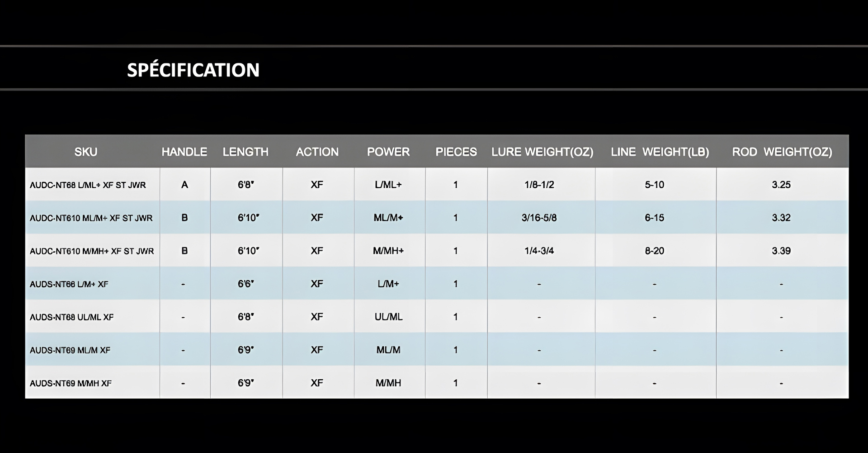Click the HANDLE column header

tap(184, 152)
